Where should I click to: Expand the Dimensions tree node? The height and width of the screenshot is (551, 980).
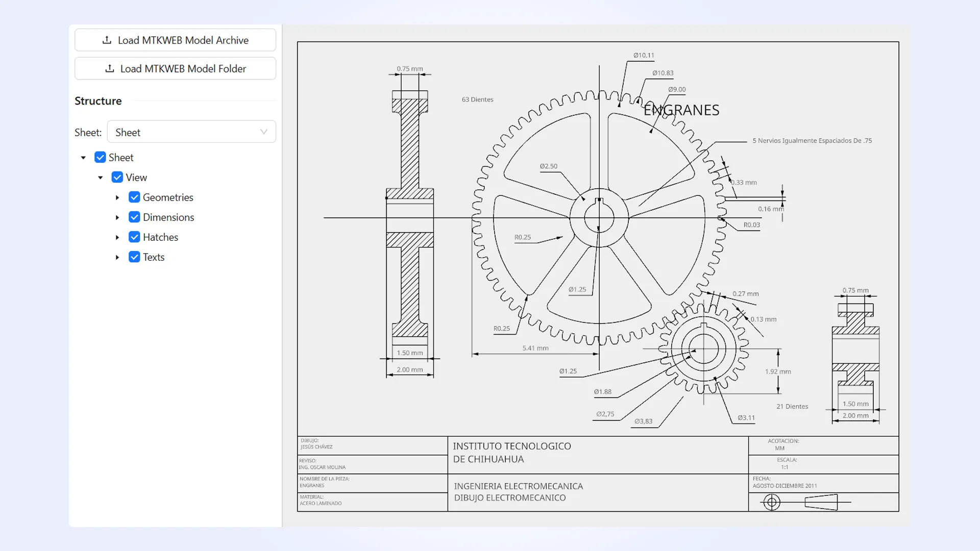pos(117,217)
